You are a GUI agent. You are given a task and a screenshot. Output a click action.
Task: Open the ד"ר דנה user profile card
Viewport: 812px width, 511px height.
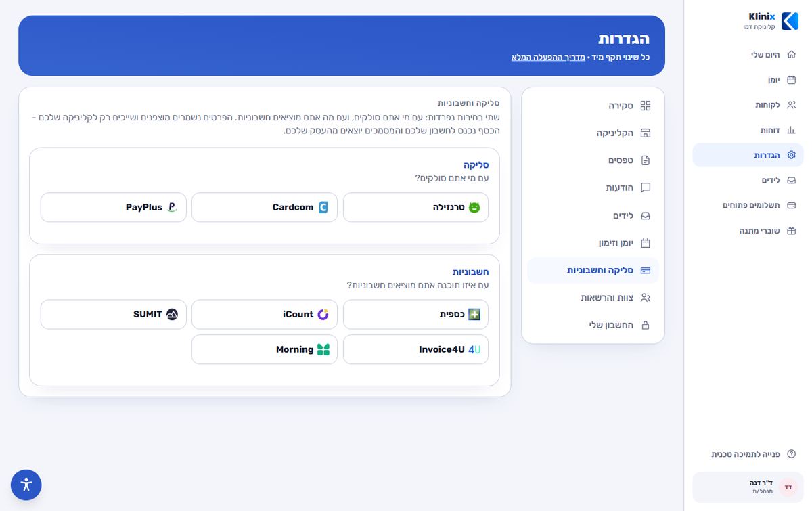click(x=748, y=487)
